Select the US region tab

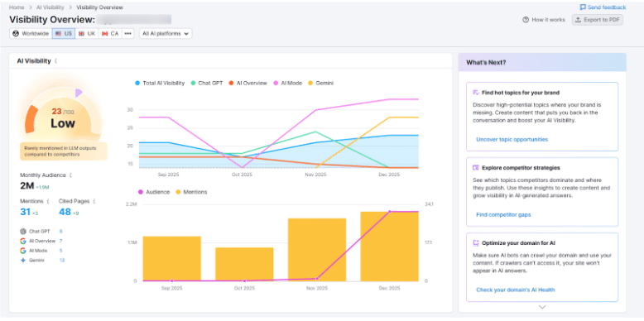[64, 34]
